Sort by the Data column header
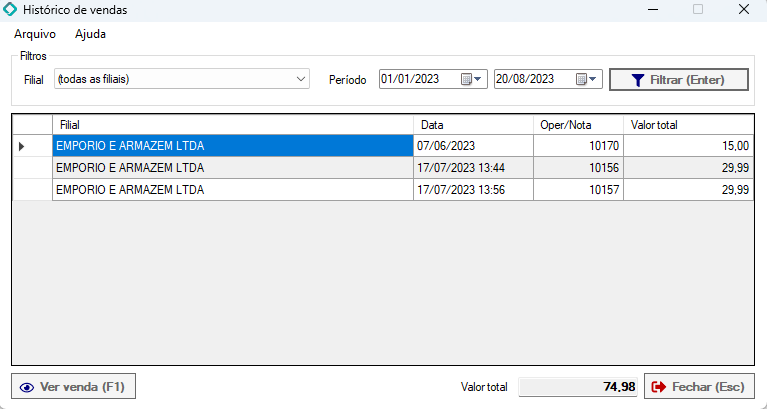Screen dimensions: 767x409 tap(473, 124)
